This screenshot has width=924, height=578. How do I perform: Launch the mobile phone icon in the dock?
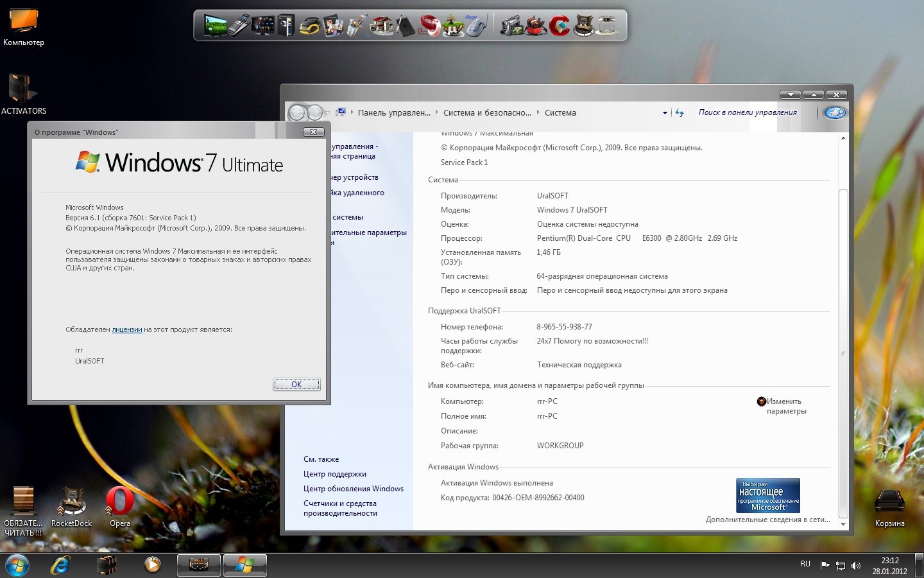click(239, 25)
